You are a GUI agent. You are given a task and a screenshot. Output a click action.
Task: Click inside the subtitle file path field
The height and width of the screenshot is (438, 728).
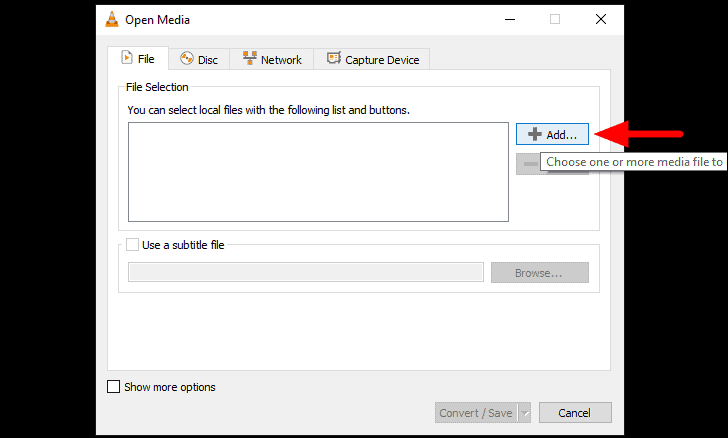[306, 272]
